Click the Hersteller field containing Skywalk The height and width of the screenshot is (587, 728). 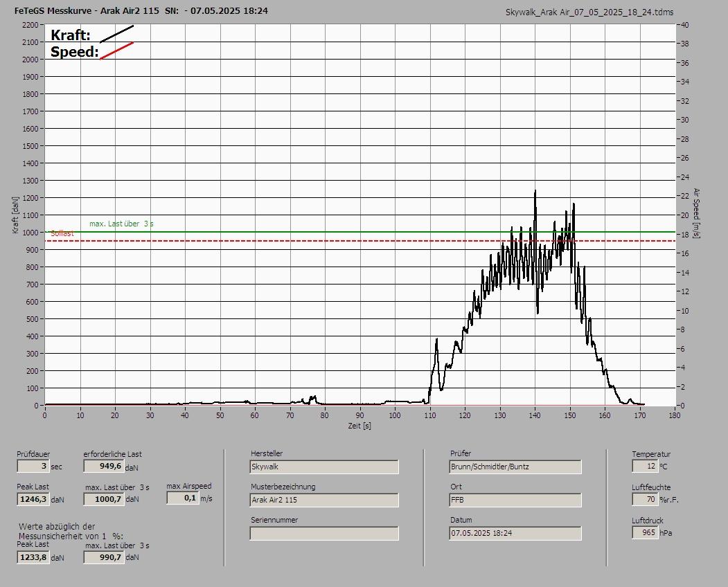coord(324,467)
